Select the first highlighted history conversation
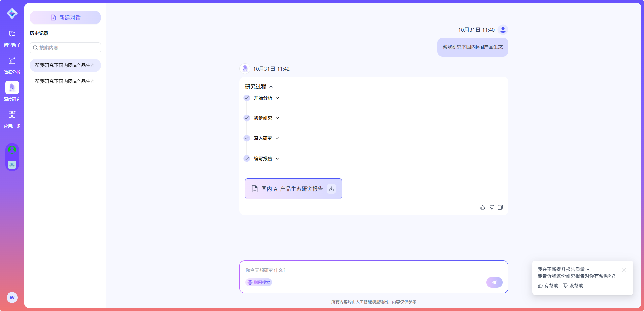644x311 pixels. pyautogui.click(x=65, y=65)
